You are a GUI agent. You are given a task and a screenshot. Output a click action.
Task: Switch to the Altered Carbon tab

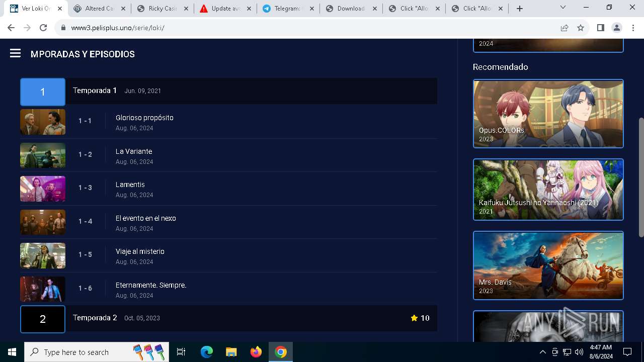point(99,9)
